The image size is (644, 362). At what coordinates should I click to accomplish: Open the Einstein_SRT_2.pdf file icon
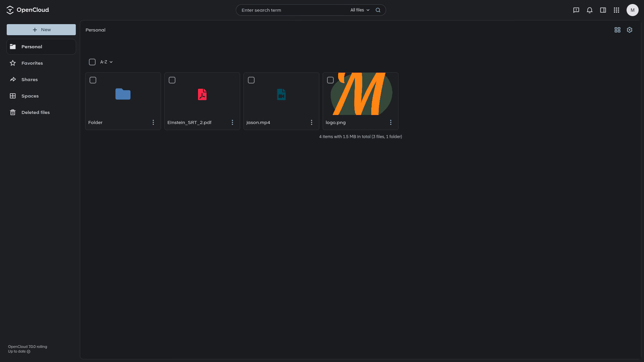(x=202, y=95)
